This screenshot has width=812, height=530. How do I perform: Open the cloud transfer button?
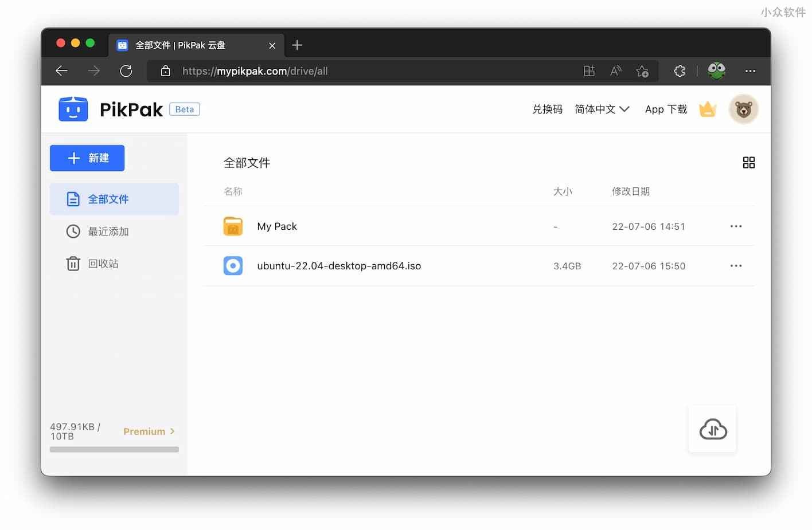713,429
